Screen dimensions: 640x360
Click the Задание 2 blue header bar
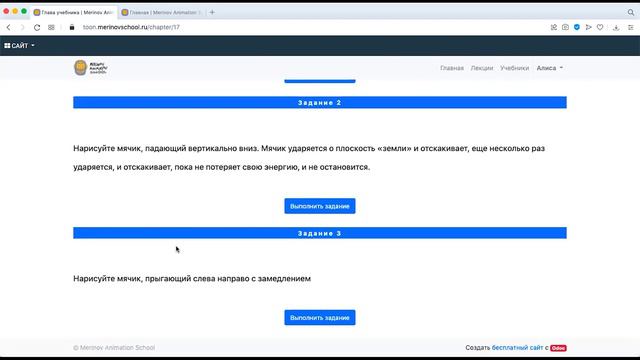click(320, 102)
